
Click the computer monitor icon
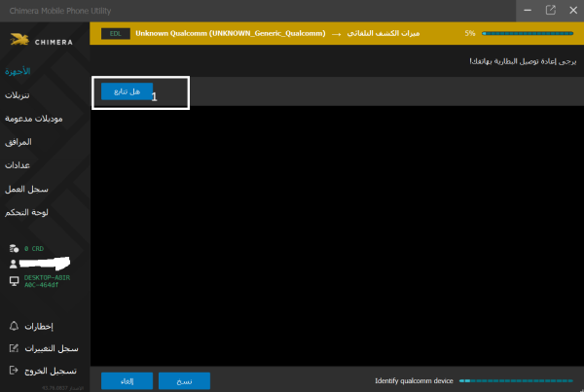pos(14,281)
